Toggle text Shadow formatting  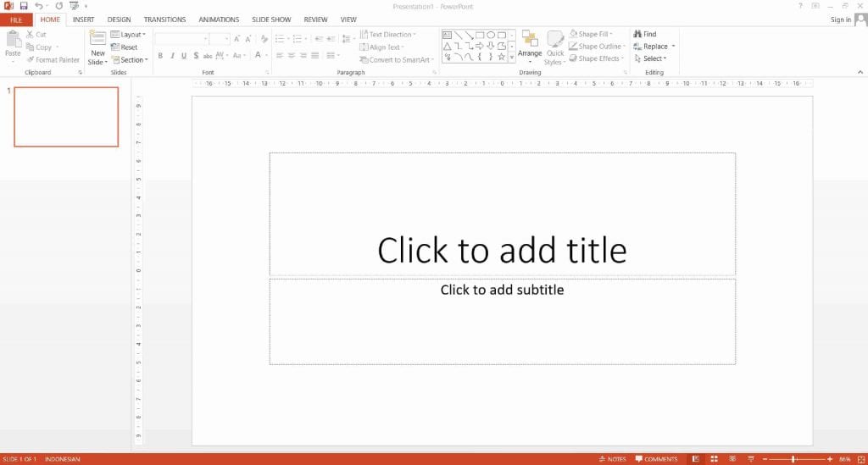point(196,55)
